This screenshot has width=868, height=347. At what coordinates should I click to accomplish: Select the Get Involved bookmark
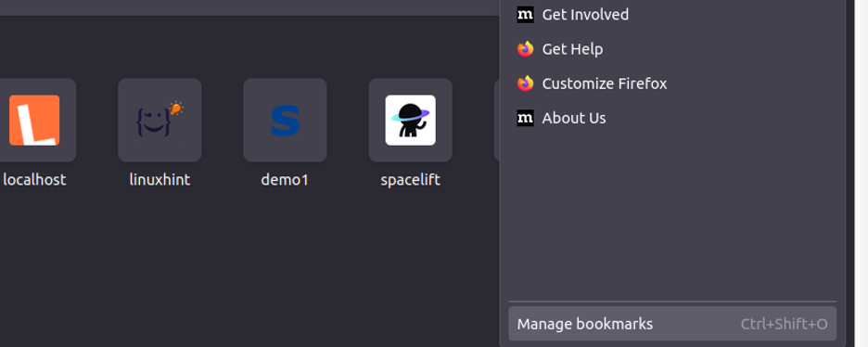pos(672,15)
